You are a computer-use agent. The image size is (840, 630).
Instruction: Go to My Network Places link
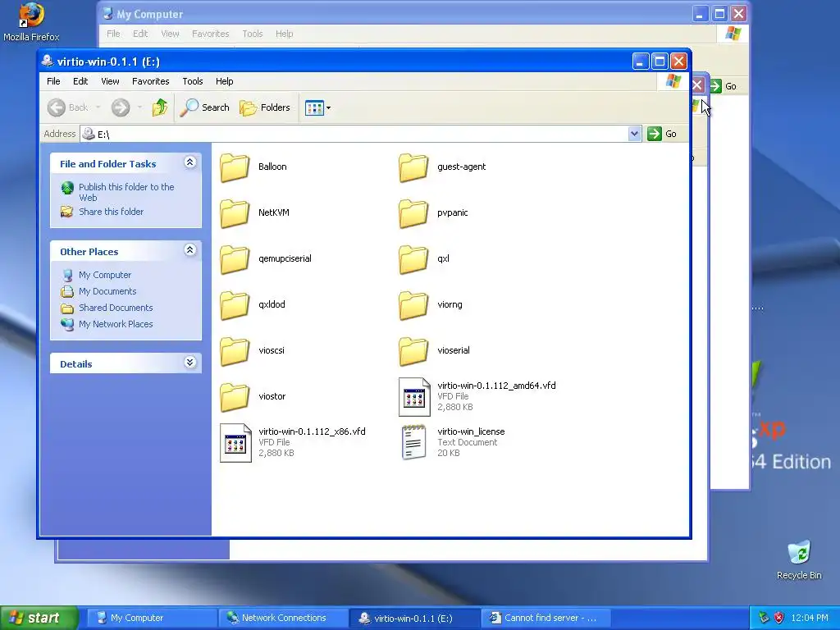pos(116,324)
